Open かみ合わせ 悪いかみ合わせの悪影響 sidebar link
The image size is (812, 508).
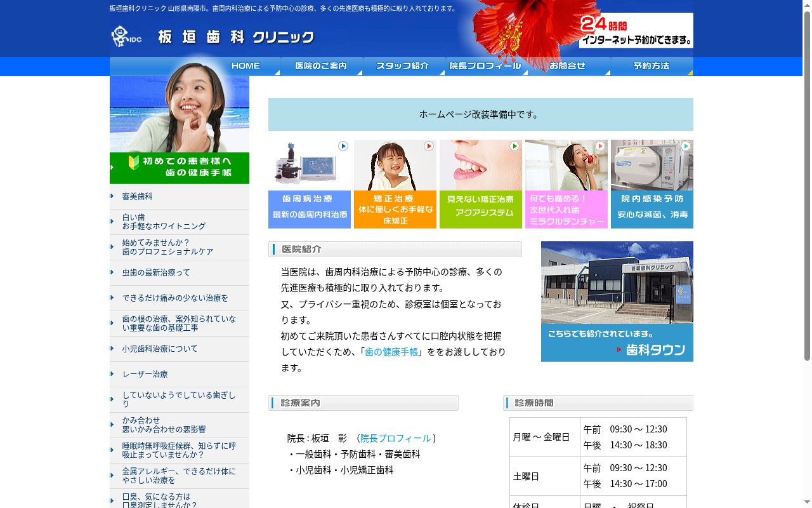(180, 425)
